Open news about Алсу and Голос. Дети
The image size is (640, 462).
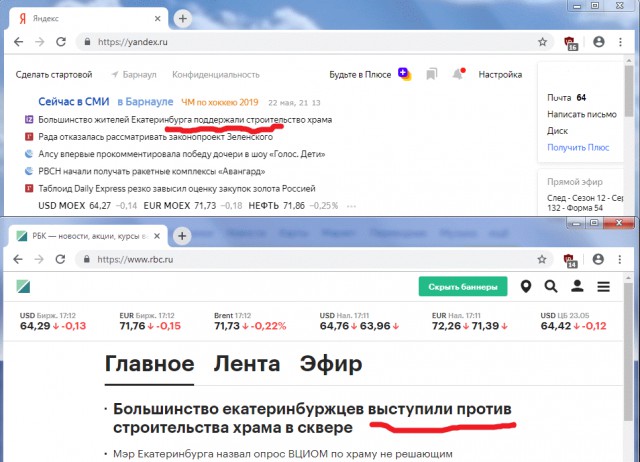[182, 154]
